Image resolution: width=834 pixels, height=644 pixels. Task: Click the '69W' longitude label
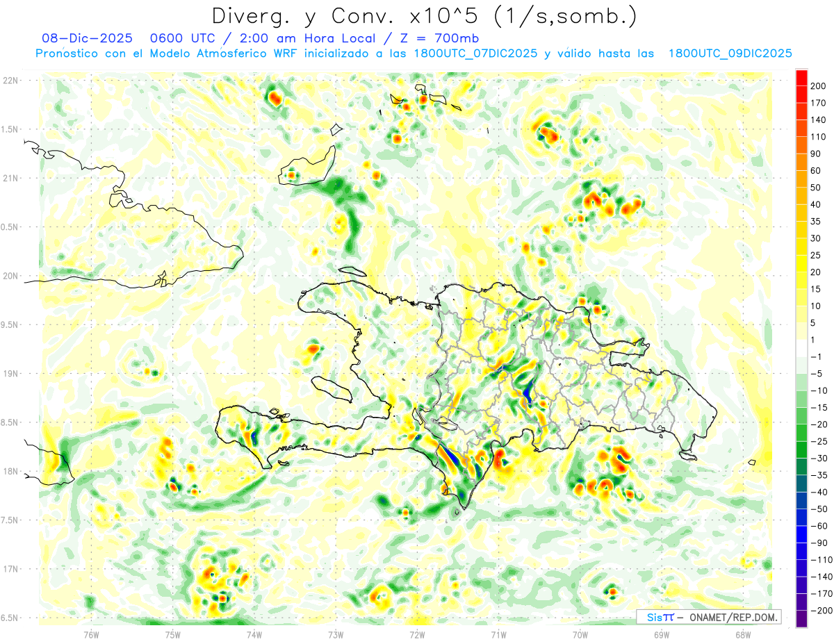(x=662, y=634)
